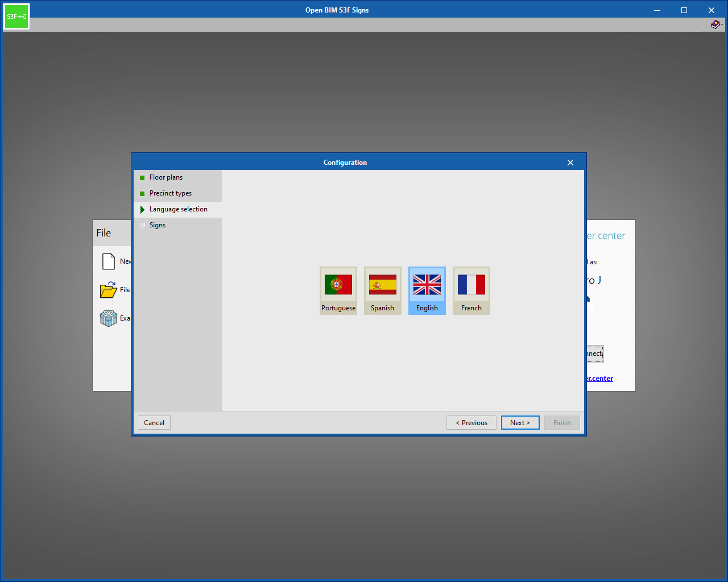Screen dimensions: 728x582
Task: Click the S3F Signs application logo
Action: [16, 16]
